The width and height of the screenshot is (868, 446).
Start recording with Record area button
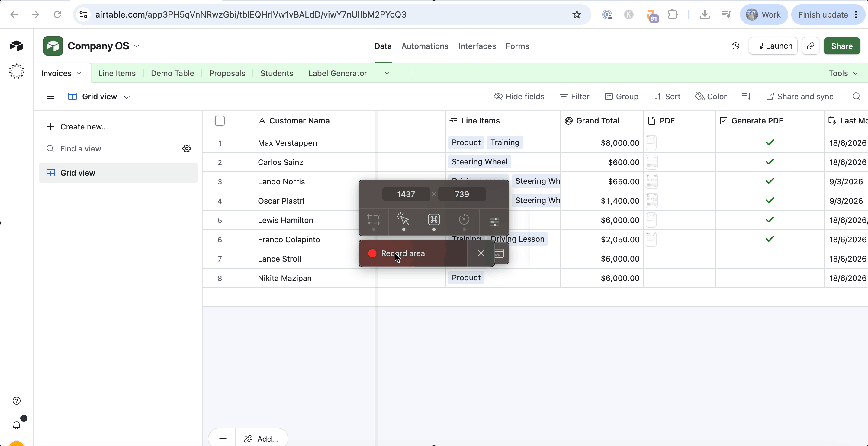[x=413, y=253]
